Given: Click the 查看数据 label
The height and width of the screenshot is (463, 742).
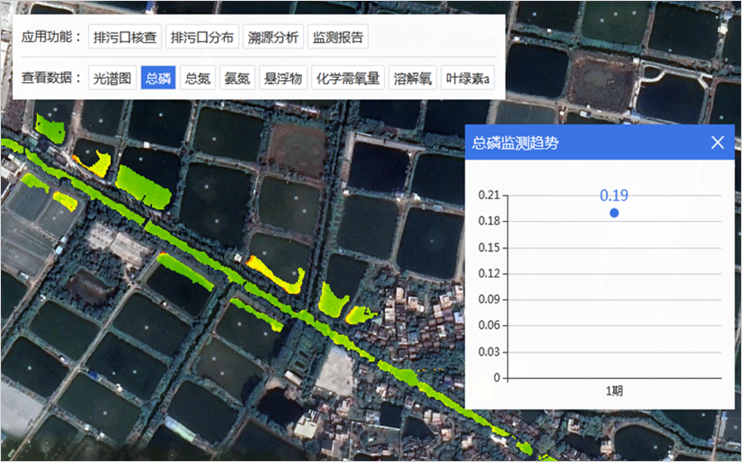Looking at the screenshot, I should (x=51, y=78).
